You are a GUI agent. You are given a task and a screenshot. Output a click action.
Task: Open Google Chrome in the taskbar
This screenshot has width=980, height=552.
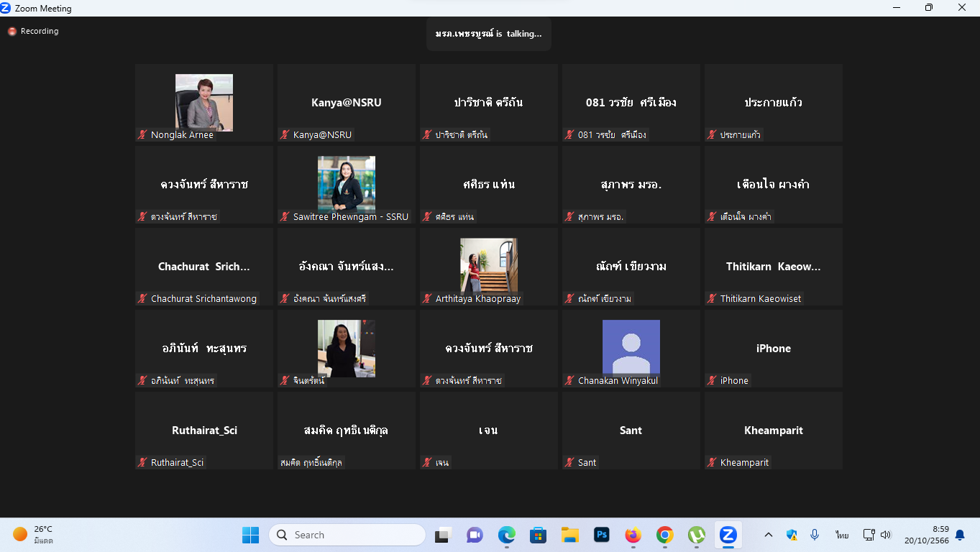tap(664, 535)
